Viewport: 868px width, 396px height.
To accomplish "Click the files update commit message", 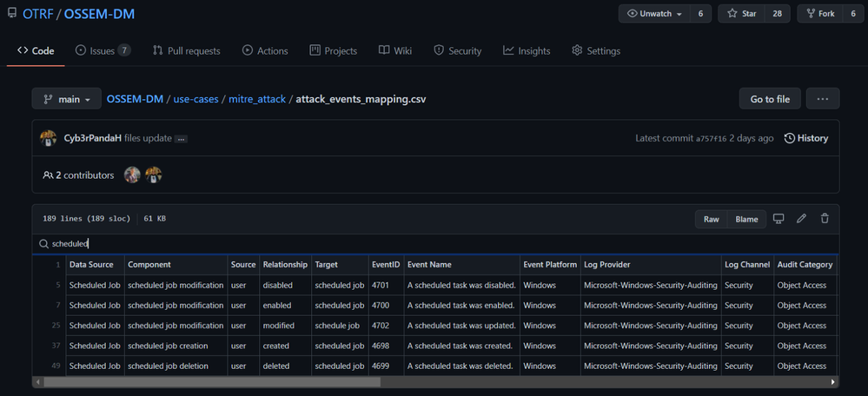I will [x=148, y=138].
